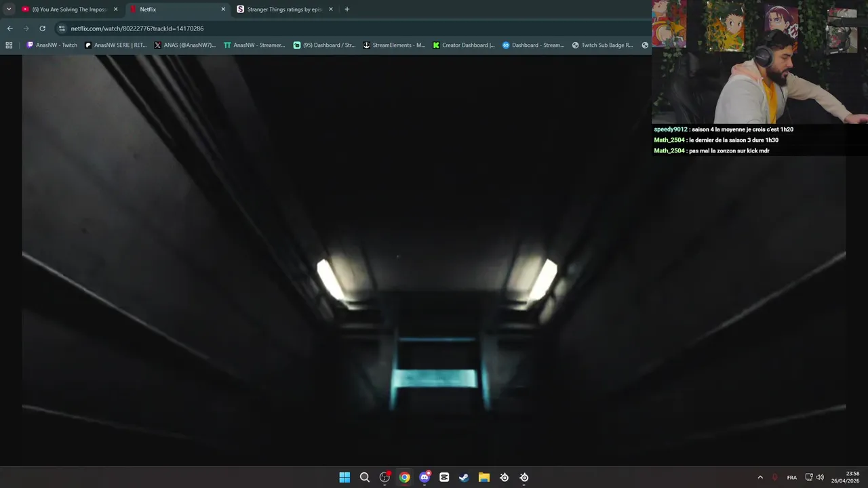
Task: Launch Steam from the taskbar
Action: tap(464, 477)
